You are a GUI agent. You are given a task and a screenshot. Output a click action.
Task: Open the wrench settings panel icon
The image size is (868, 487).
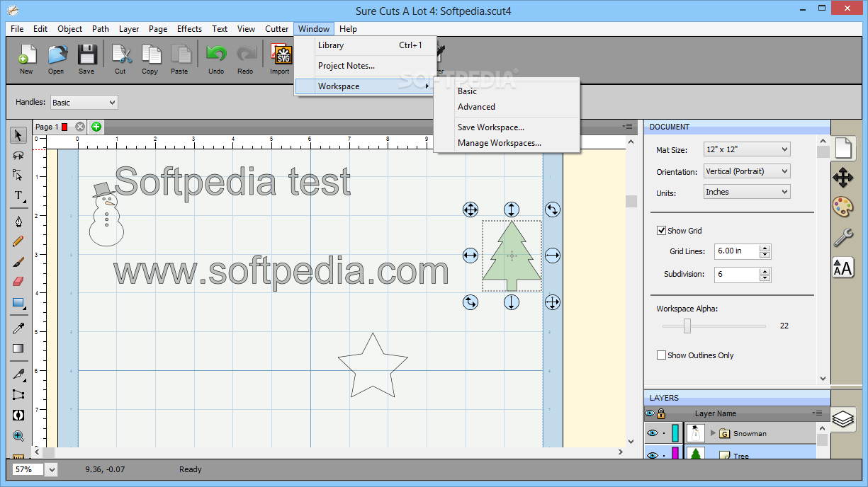[843, 237]
